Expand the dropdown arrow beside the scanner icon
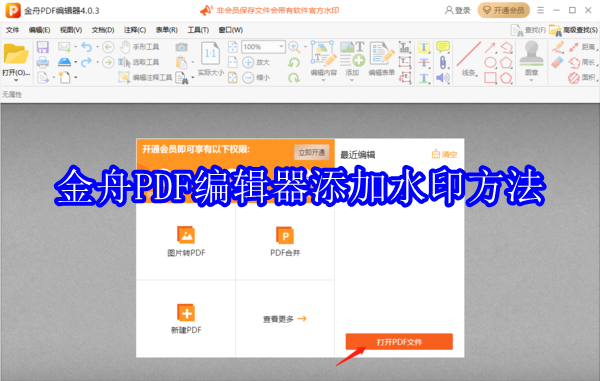Viewport: 600px width, 381px height. click(x=75, y=62)
